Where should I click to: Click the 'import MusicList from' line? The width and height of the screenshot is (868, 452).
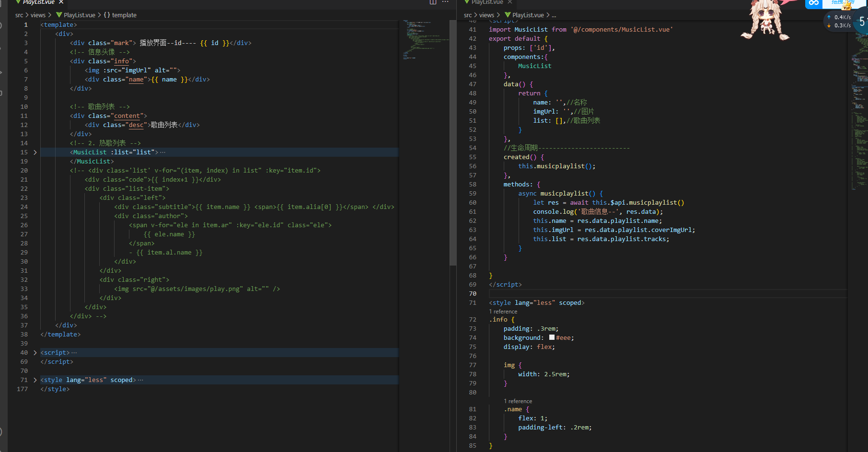[x=581, y=30]
